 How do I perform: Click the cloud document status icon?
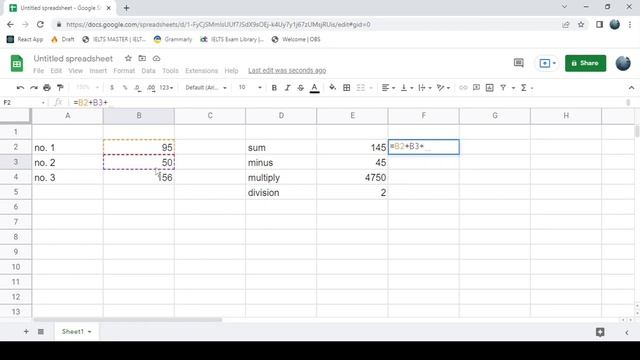(x=156, y=58)
